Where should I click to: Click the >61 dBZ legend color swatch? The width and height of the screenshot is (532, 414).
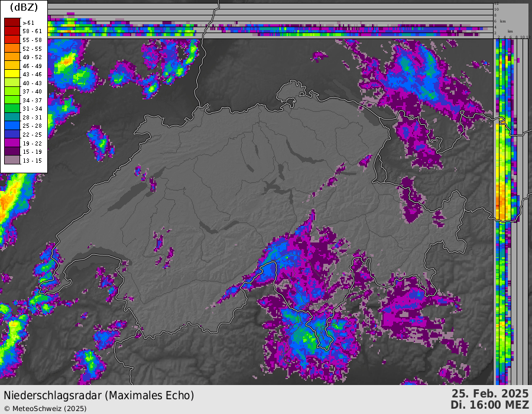(12, 22)
